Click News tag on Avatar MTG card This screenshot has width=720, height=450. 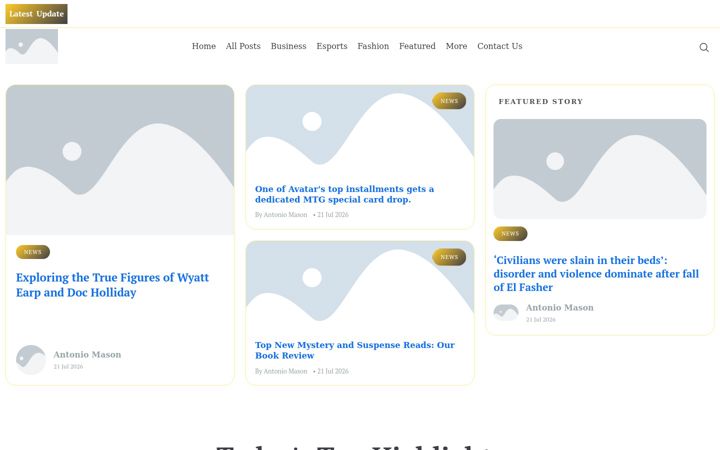click(x=449, y=101)
